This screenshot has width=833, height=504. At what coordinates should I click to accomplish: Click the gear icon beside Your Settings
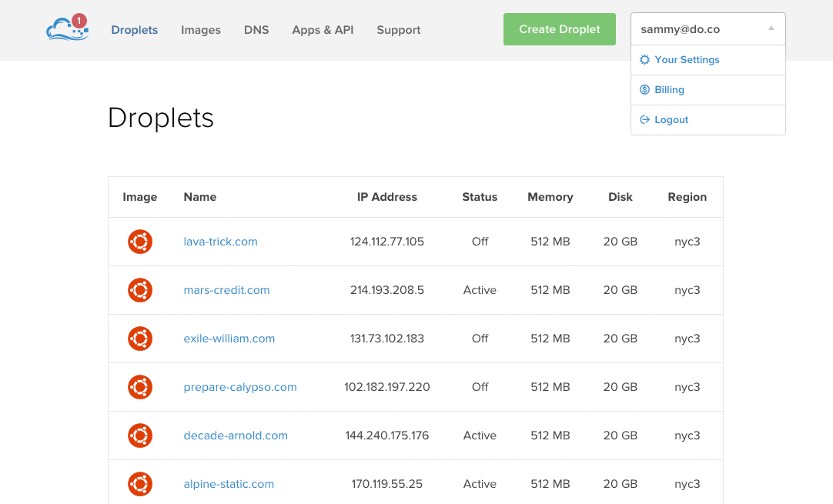(x=644, y=59)
